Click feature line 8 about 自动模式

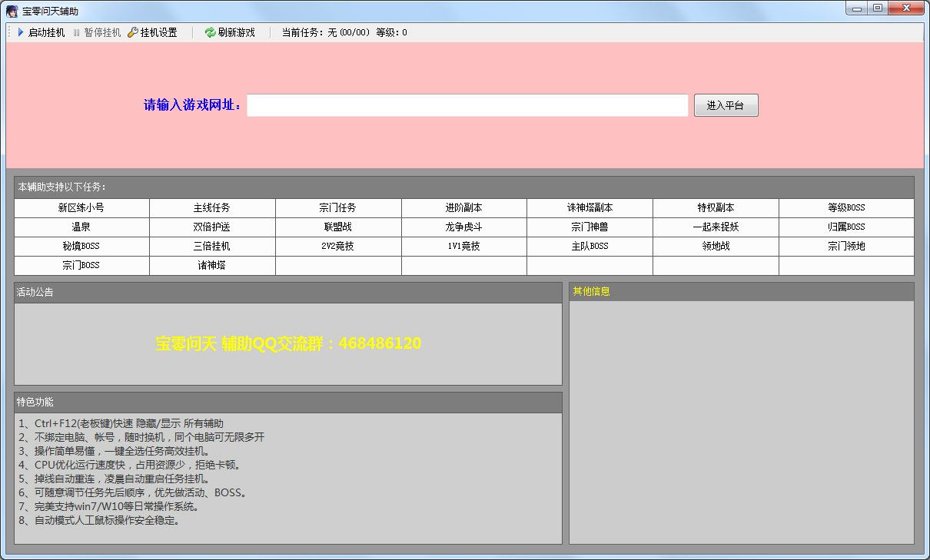[x=99, y=521]
